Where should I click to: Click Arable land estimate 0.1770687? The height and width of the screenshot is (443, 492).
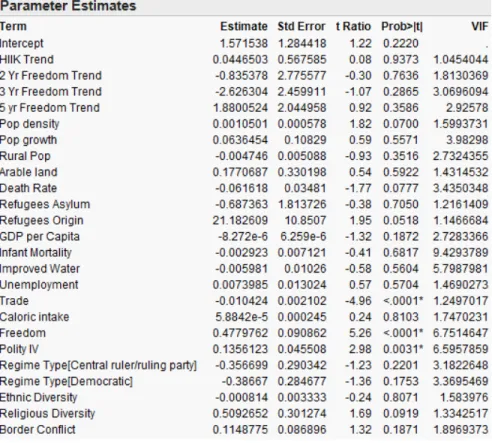[240, 172]
